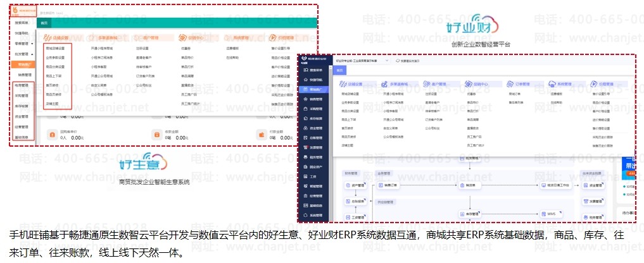The image size is (644, 263).
Task: Click 店铺设置 header icon in 好业财 panel
Action: coord(343,83)
